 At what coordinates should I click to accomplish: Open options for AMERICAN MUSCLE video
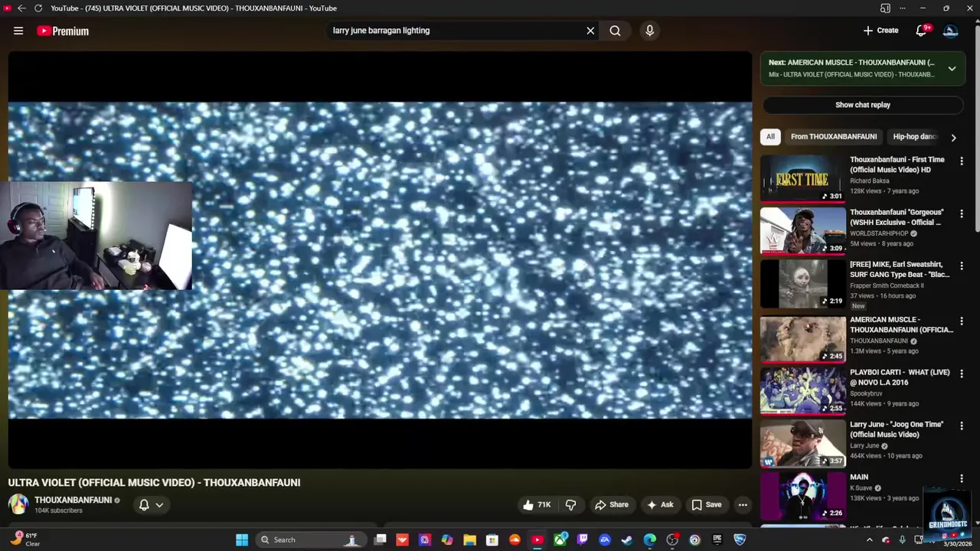(962, 321)
